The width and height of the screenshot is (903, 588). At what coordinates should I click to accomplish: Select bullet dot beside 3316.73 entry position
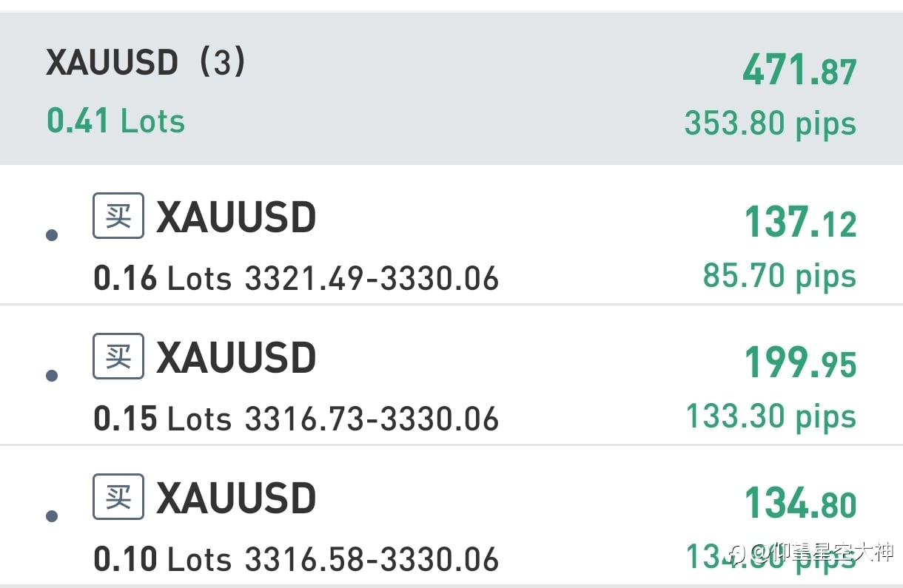click(52, 376)
